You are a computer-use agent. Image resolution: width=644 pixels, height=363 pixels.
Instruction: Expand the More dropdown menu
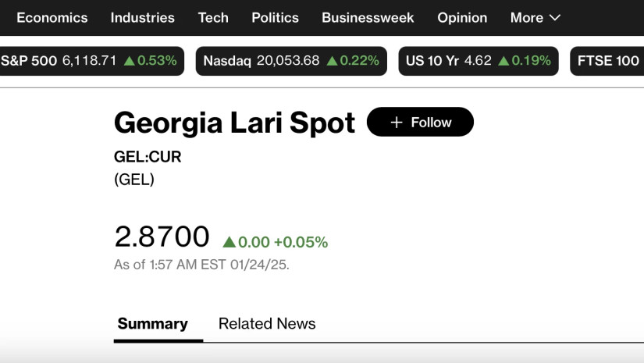[x=535, y=17]
